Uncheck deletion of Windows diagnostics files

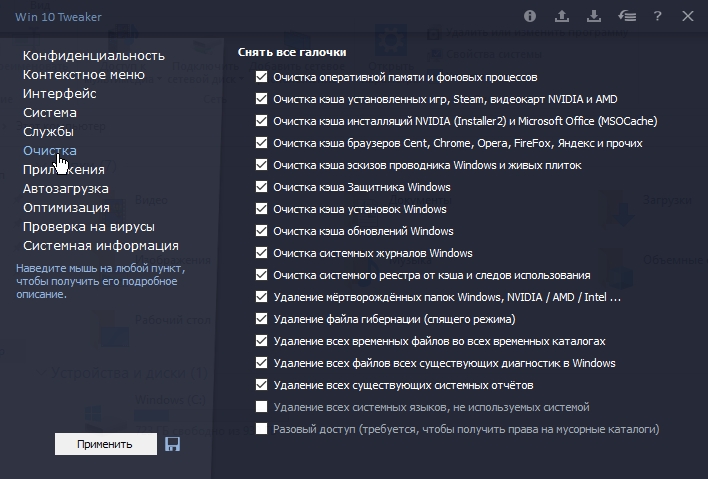261,363
